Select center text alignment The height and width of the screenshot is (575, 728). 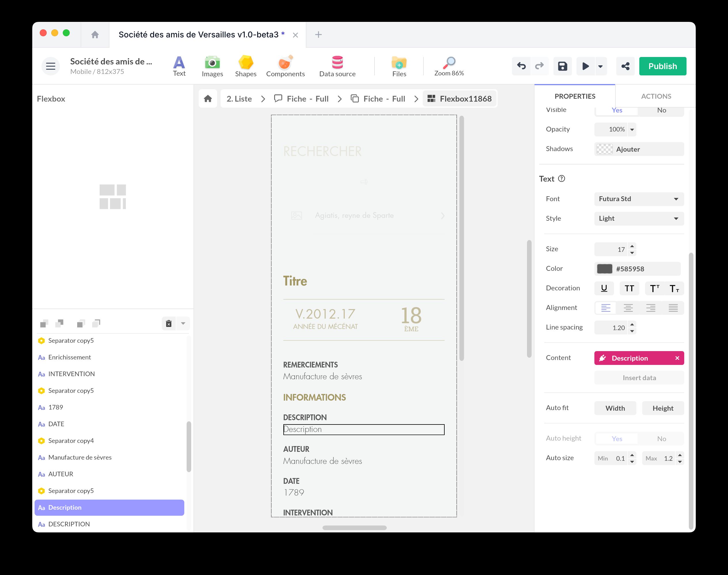[628, 308]
